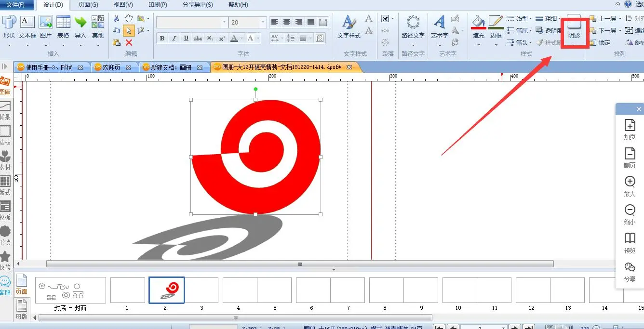Click the 填充 fill bucket icon
Image resolution: width=644 pixels, height=329 pixels.
point(479,22)
